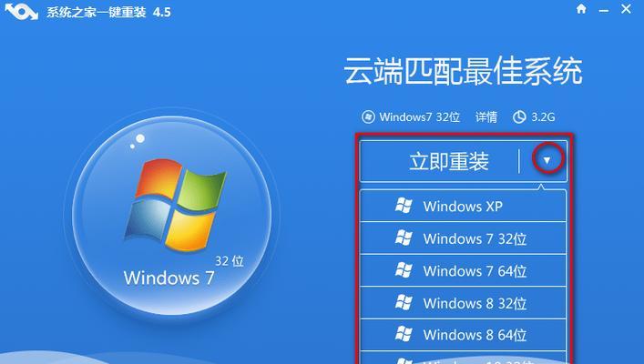Click the home icon in the title bar
Screen dimensions: 644x364
(x=581, y=8)
